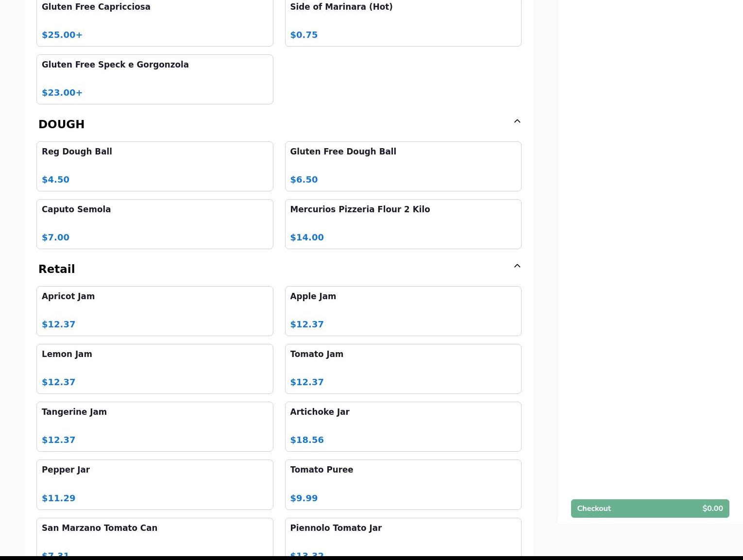Select Tomato Jam from Retail
The width and height of the screenshot is (743, 560).
click(x=403, y=369)
